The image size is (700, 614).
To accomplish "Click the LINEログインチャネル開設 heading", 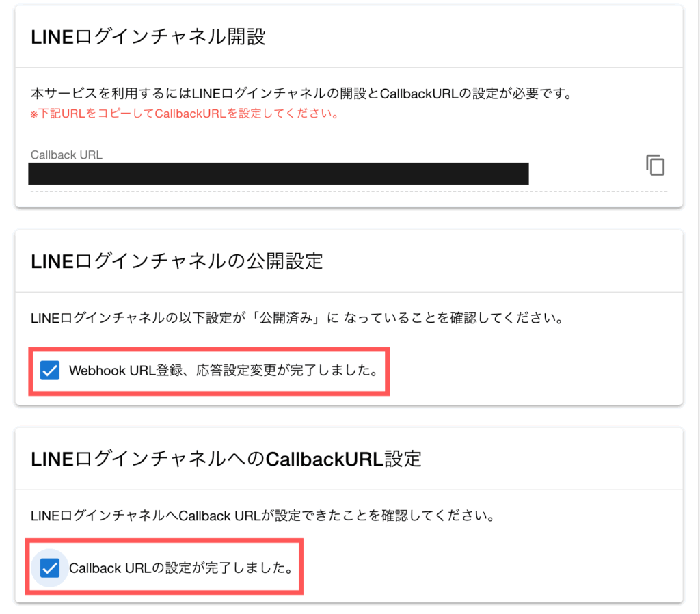I will 148,37.
